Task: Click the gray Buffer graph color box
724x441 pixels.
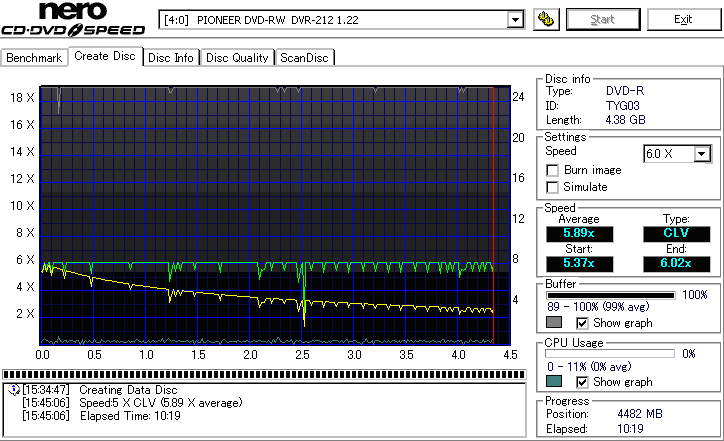Action: click(553, 323)
